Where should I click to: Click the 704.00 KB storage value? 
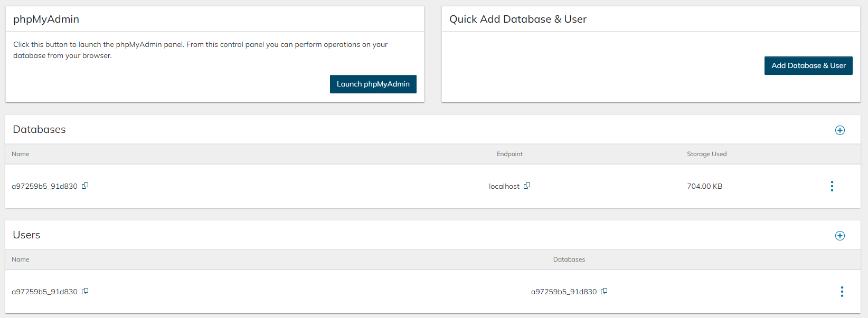tap(704, 186)
